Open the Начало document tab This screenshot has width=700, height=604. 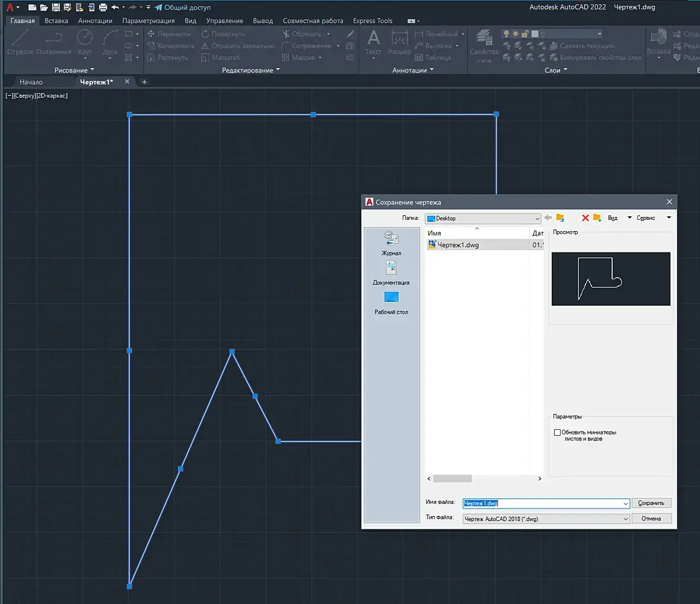(31, 82)
